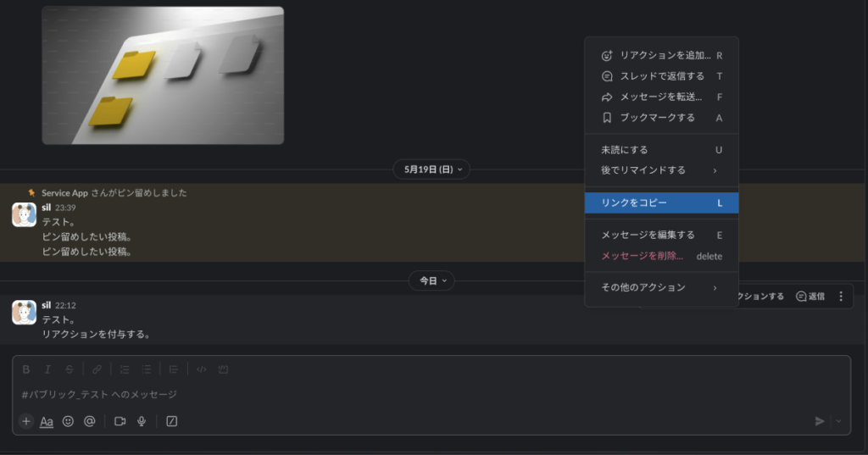Click the plus attach icon in composer
This screenshot has height=455, width=868.
coord(26,421)
